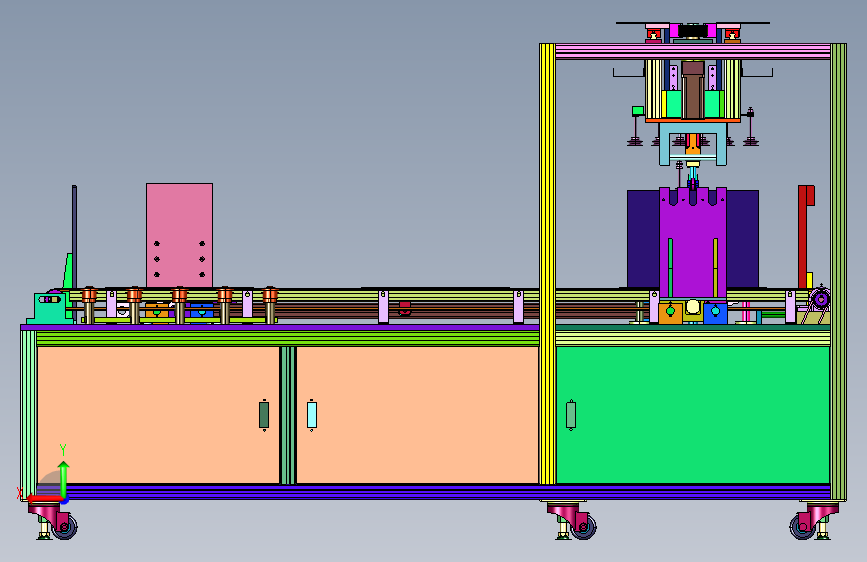Select the teal block at conveyor's left end

pyautogui.click(x=49, y=308)
